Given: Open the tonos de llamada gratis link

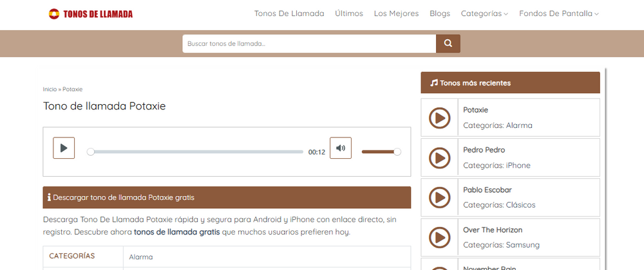Looking at the screenshot, I should [177, 232].
